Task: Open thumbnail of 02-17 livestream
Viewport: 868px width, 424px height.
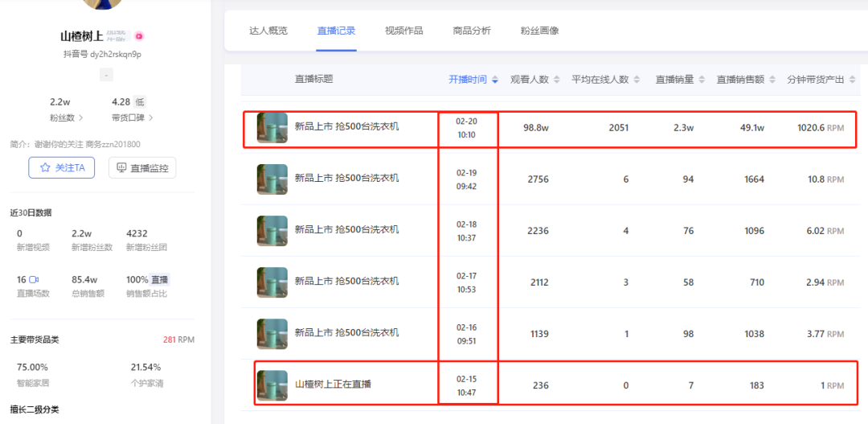Action: (272, 282)
